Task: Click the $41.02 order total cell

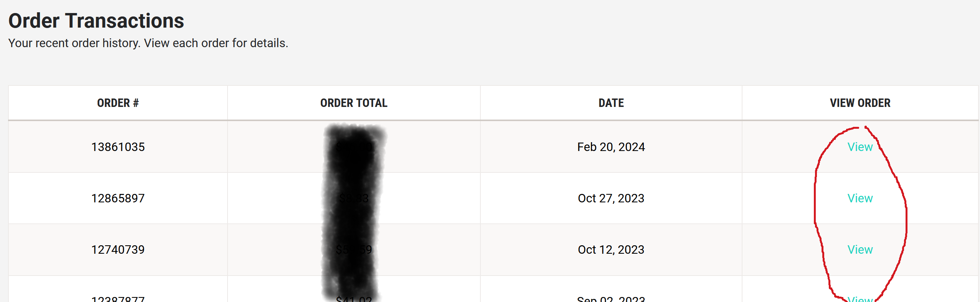Action: click(x=354, y=299)
